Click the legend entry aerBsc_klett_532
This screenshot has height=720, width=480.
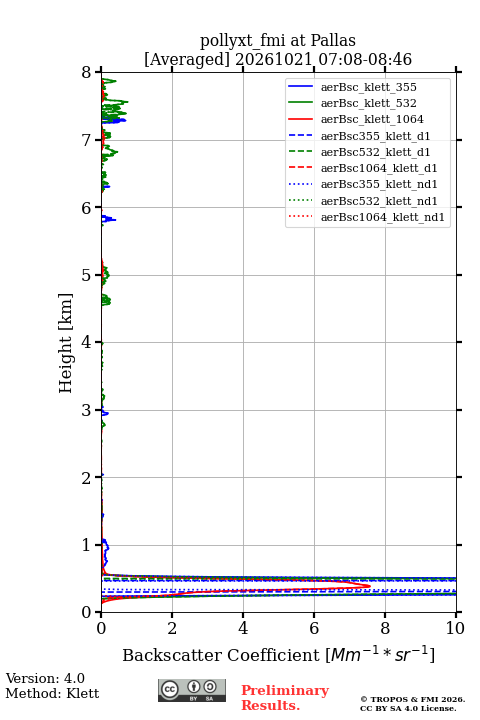point(352,103)
